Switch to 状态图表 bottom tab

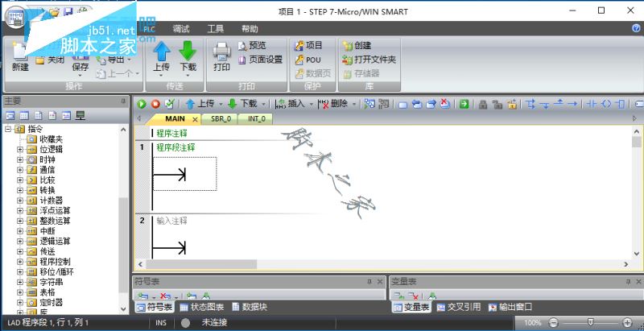pos(202,307)
